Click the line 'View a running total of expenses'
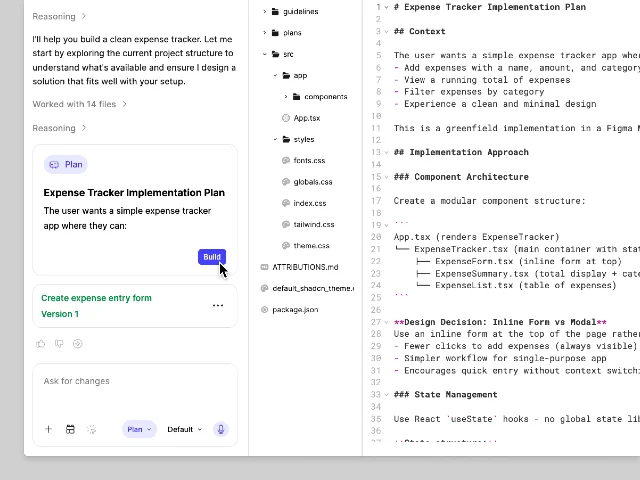The height and width of the screenshot is (480, 640). tap(487, 80)
